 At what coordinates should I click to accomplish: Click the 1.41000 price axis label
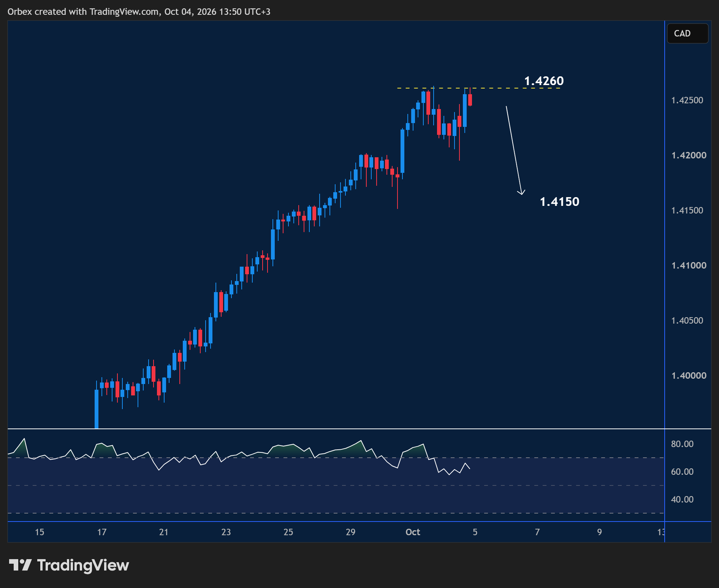click(689, 266)
